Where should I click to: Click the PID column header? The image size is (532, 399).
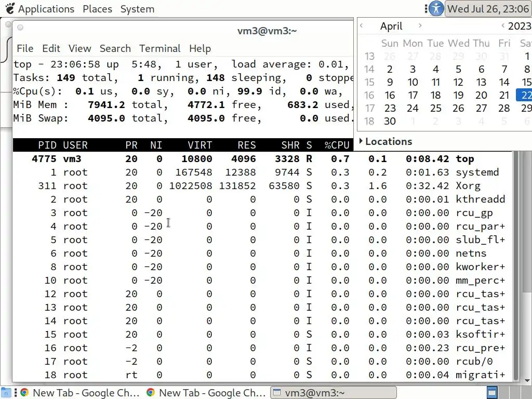47,145
